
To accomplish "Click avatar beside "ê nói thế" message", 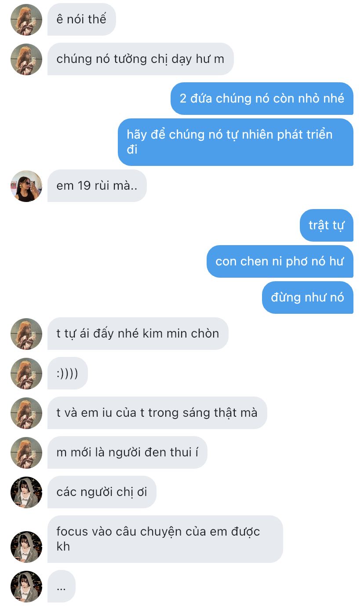I will (26, 20).
